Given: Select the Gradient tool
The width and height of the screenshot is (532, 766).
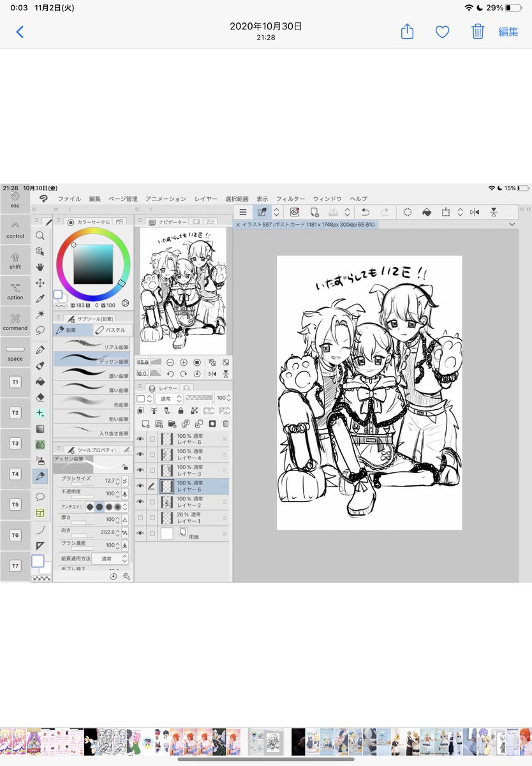Looking at the screenshot, I should click(x=40, y=429).
